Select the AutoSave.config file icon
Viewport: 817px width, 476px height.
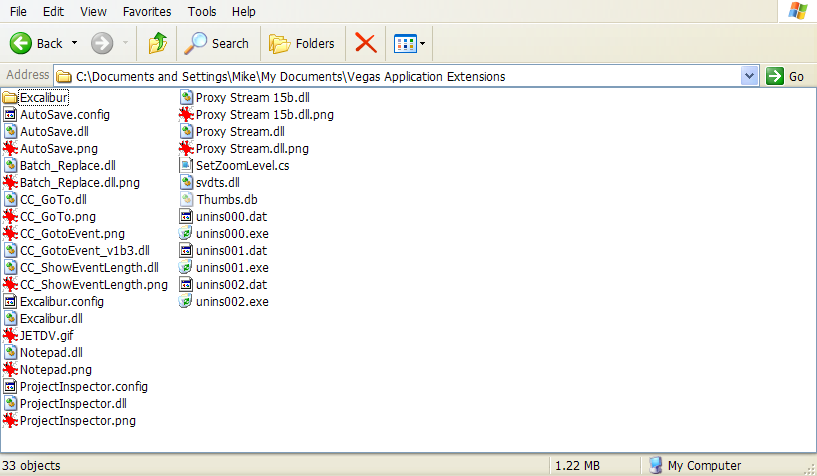11,115
